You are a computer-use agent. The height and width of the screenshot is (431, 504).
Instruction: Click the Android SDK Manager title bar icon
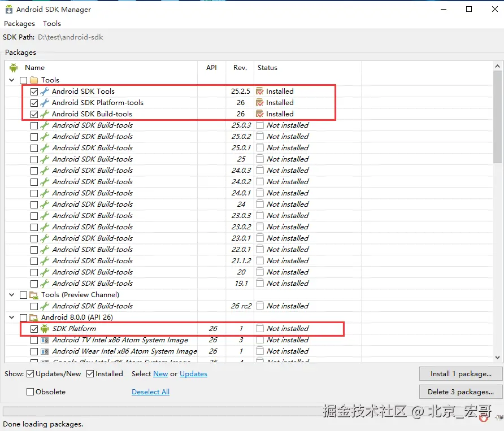coord(8,10)
